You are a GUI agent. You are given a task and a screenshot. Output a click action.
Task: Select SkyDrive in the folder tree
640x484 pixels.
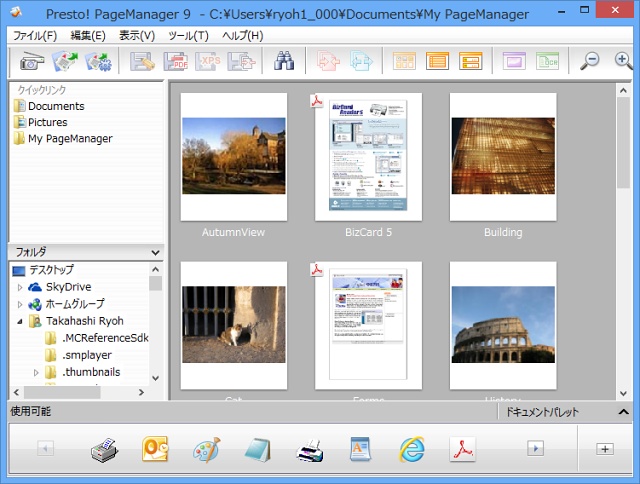(x=60, y=287)
